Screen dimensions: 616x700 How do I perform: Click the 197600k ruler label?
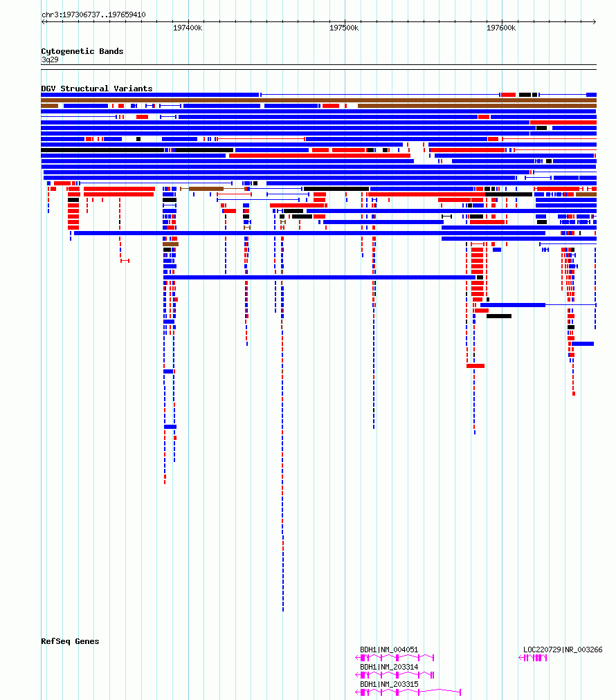(500, 28)
